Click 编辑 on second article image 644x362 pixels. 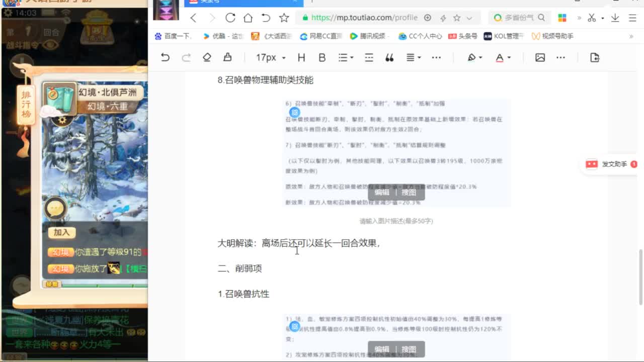(x=382, y=349)
